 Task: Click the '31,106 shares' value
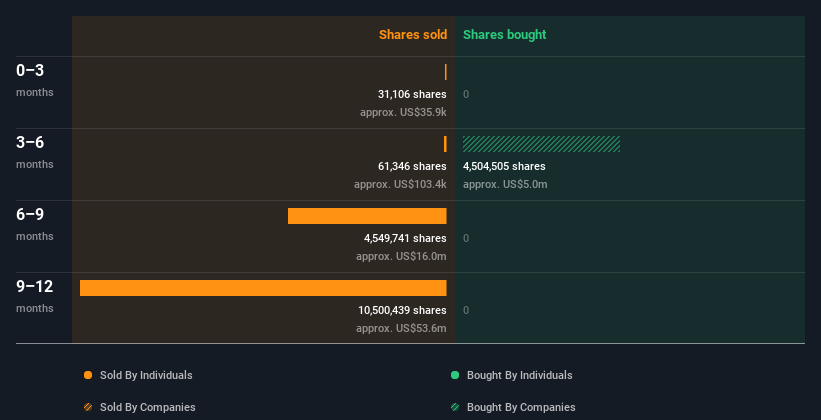coord(412,94)
